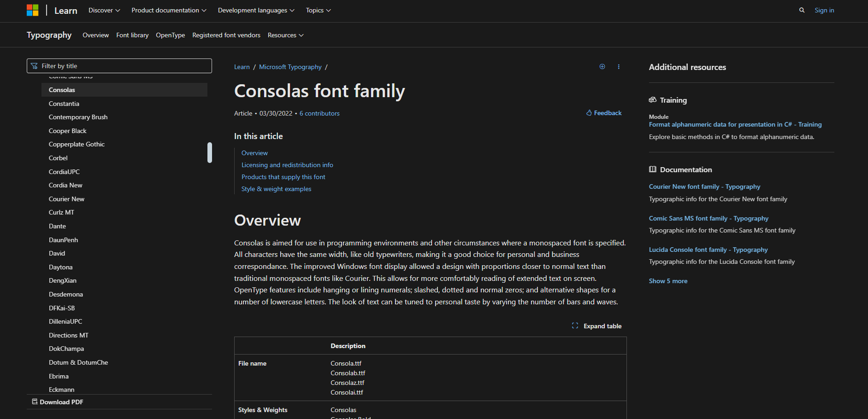Click the add-to-collection plus icon
Image resolution: width=868 pixels, height=419 pixels.
pyautogui.click(x=602, y=66)
